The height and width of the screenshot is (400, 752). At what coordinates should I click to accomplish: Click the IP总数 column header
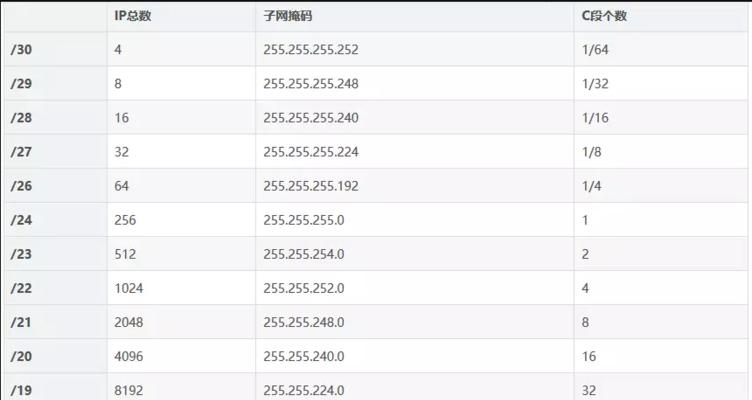coord(132,16)
